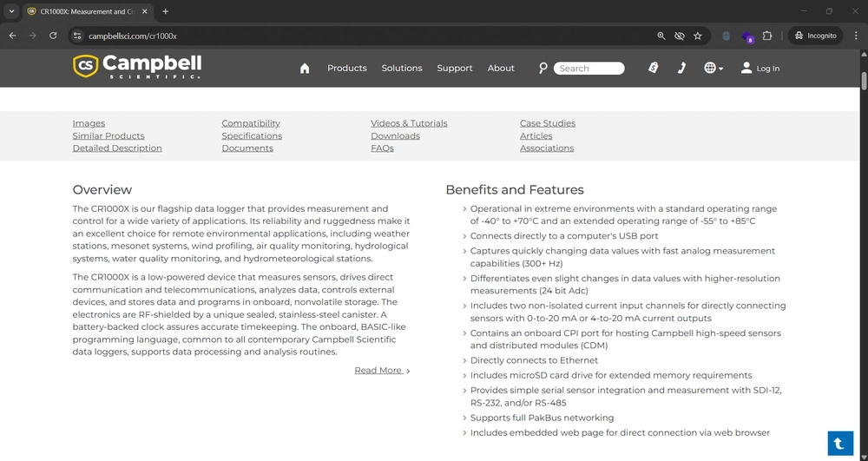Screen dimensions: 868x461
Task: Jump to Similar Products link
Action: [108, 136]
